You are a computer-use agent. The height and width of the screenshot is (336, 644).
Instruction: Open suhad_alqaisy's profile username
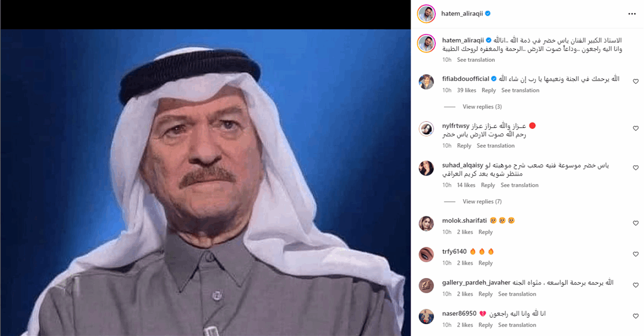pos(463,165)
